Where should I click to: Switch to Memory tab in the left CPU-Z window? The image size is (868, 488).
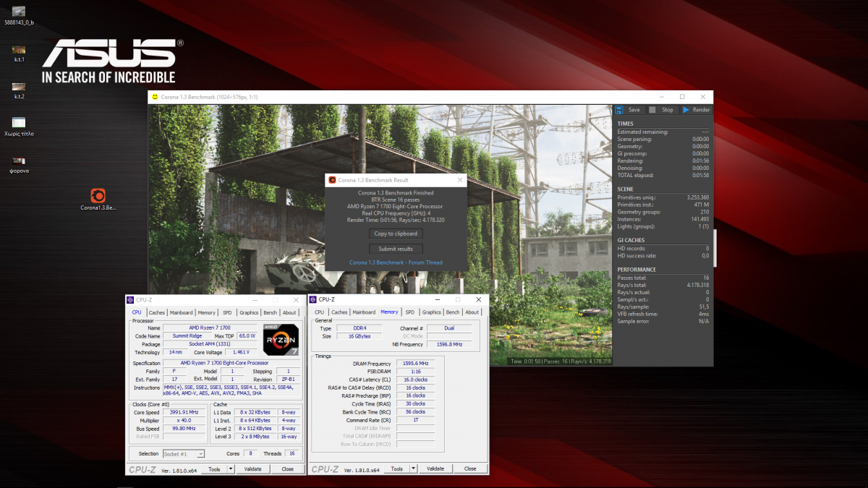pyautogui.click(x=207, y=312)
